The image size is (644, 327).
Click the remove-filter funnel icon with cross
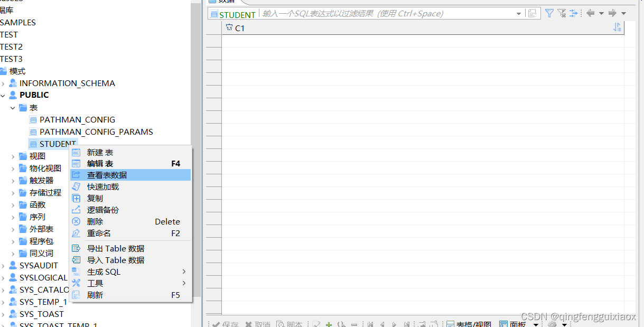[x=562, y=13]
